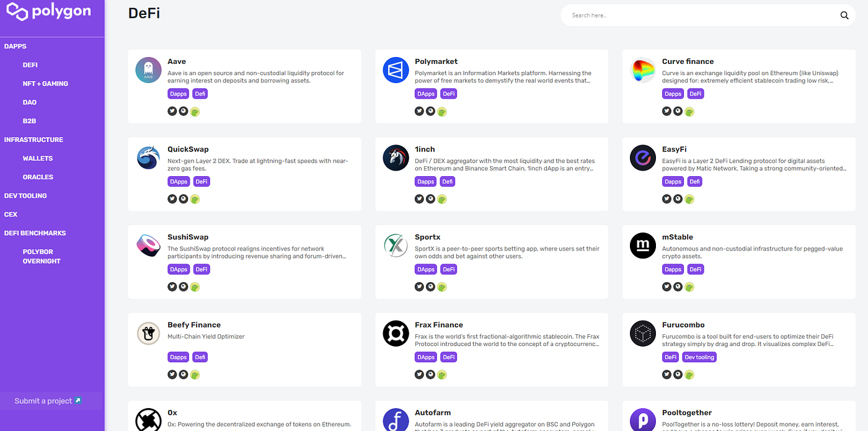Open DEV TOOLING in the sidebar
The height and width of the screenshot is (431, 868).
click(25, 195)
